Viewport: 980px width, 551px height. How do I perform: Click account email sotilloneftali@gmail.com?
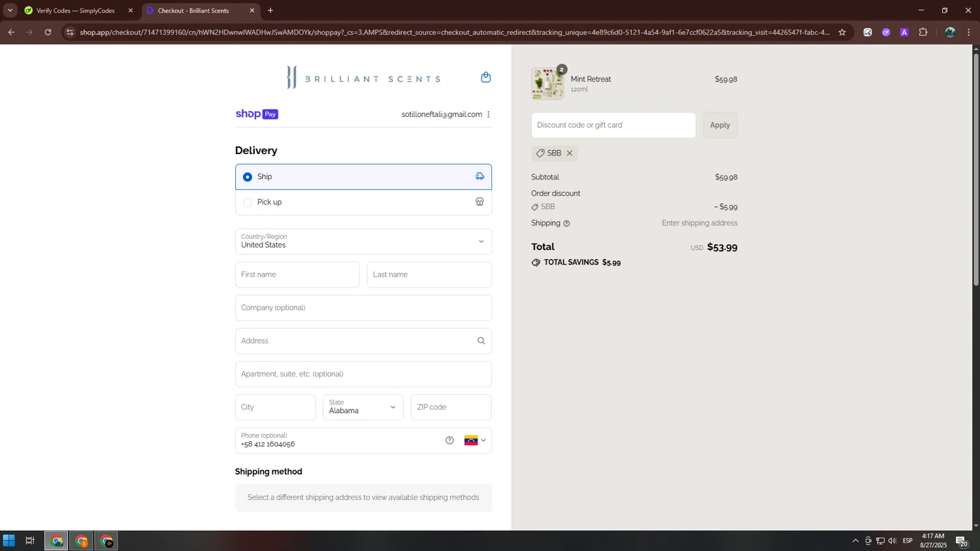coord(442,114)
